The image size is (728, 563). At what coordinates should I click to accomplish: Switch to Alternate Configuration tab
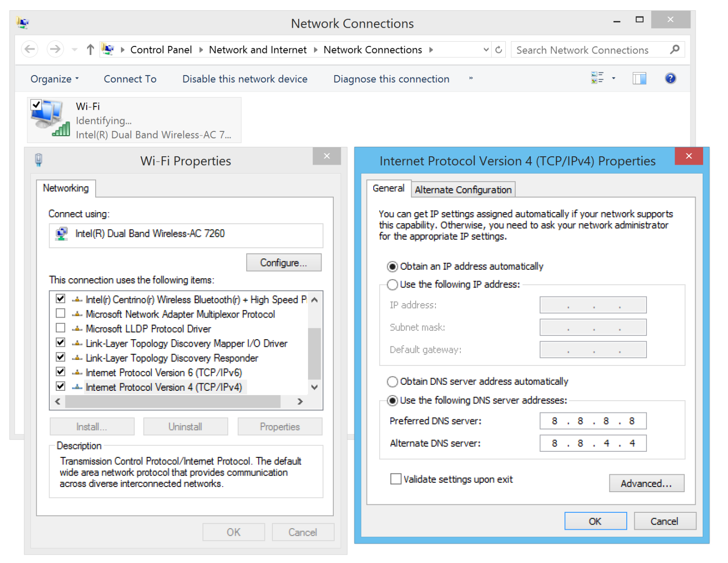(463, 190)
